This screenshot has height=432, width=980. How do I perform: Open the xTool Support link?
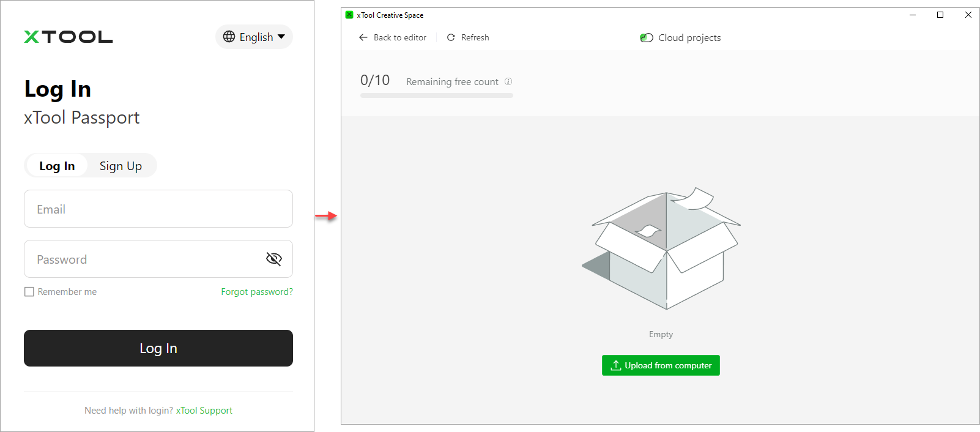(204, 411)
